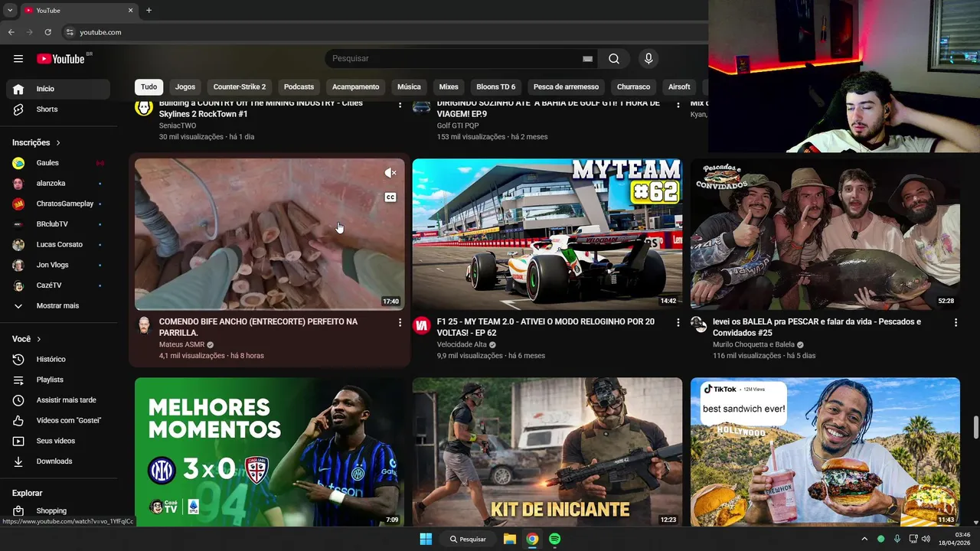Image resolution: width=980 pixels, height=551 pixels.
Task: Reload the page
Action: click(x=48, y=32)
